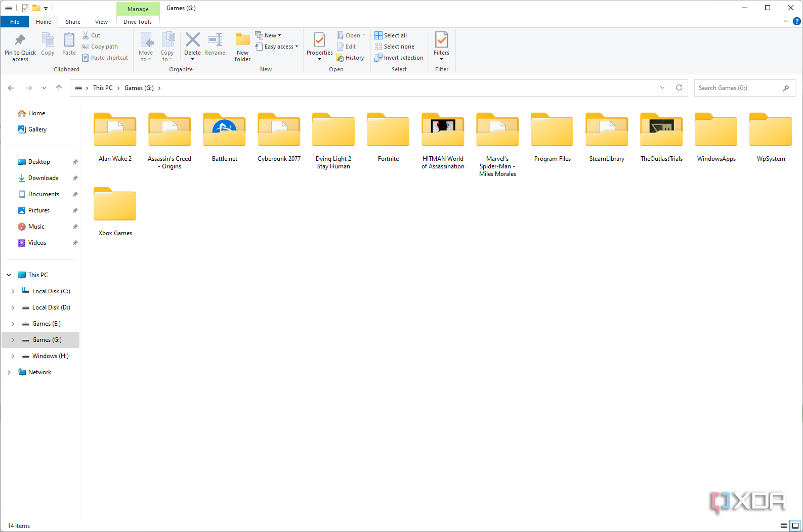The image size is (803, 532).
Task: Switch to details view button
Action: tap(784, 525)
